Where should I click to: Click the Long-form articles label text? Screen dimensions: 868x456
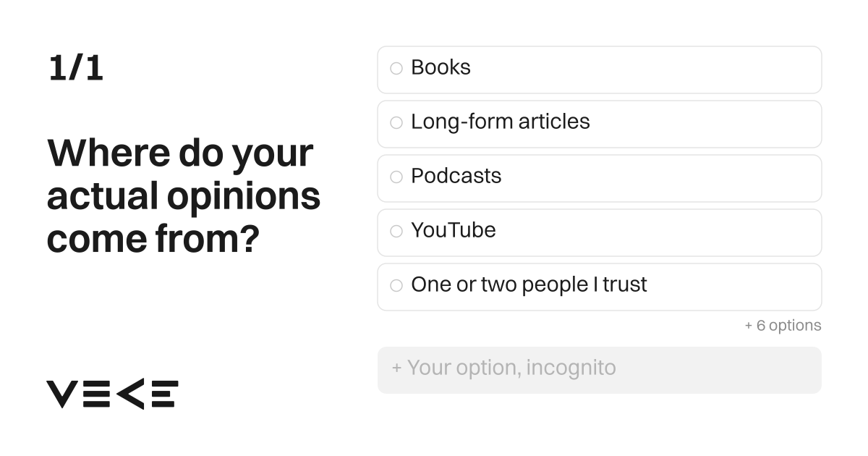(501, 122)
